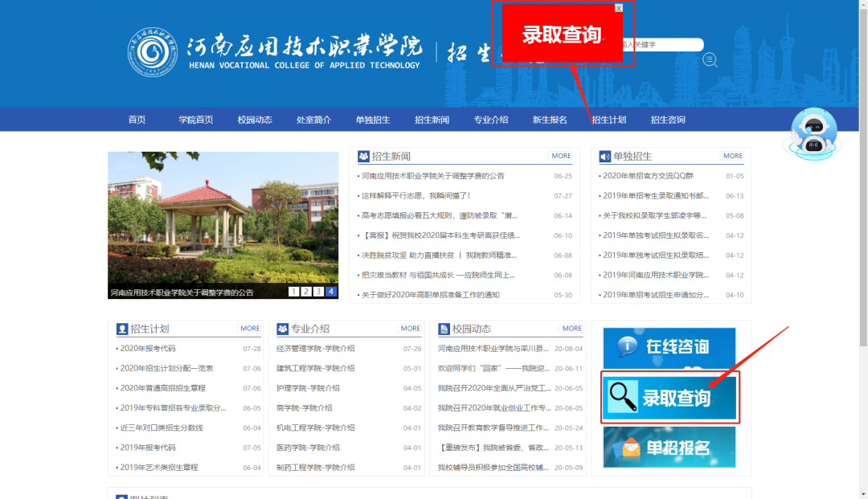Click the search magnifier icon in header
The height and width of the screenshot is (499, 868).
(710, 59)
